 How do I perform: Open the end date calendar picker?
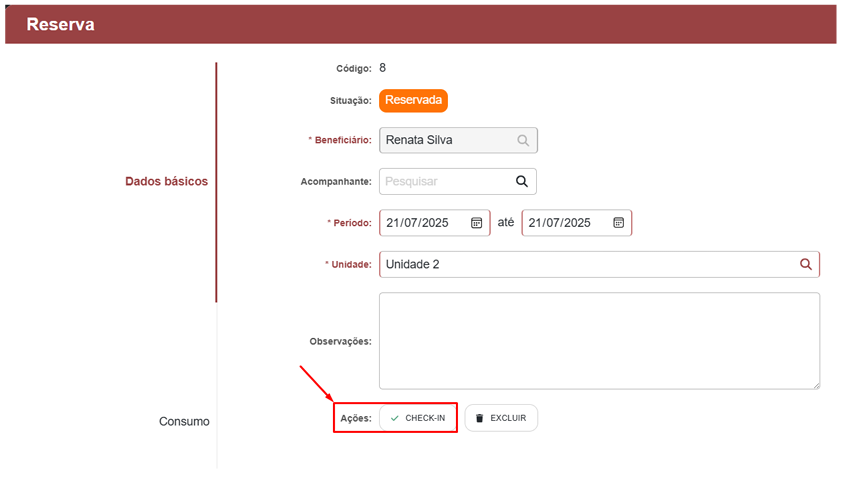(619, 223)
